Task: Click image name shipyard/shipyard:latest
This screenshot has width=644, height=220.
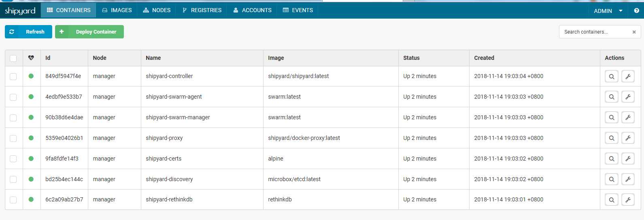Action: pyautogui.click(x=298, y=76)
